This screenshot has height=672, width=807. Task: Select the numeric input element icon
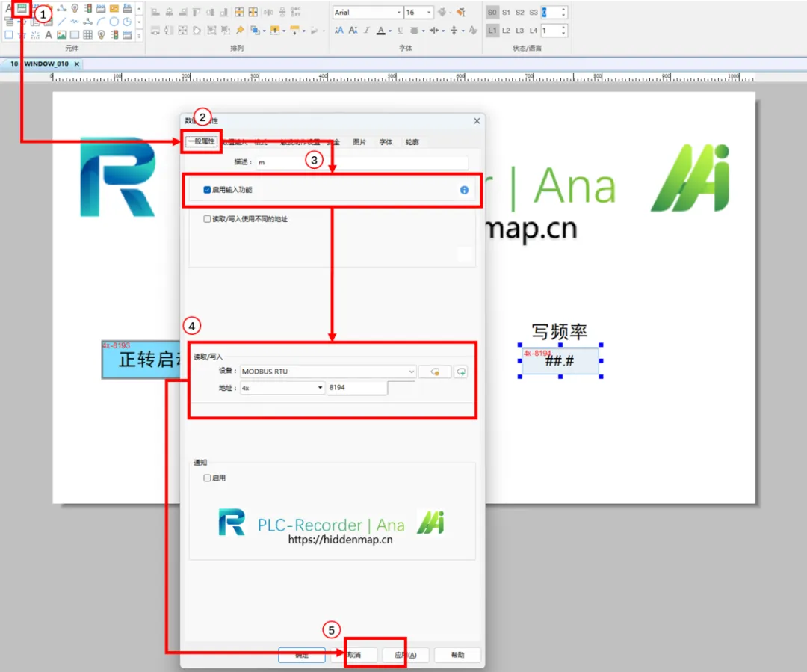click(22, 8)
